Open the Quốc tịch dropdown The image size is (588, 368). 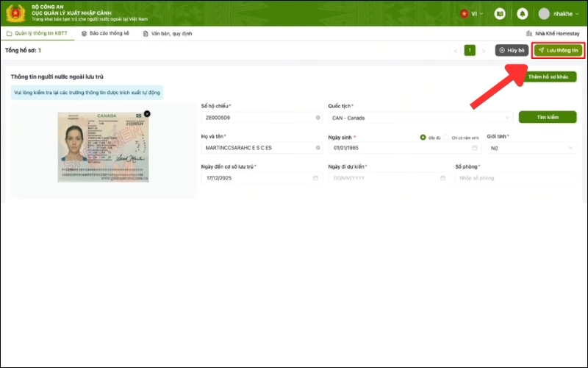tap(420, 118)
